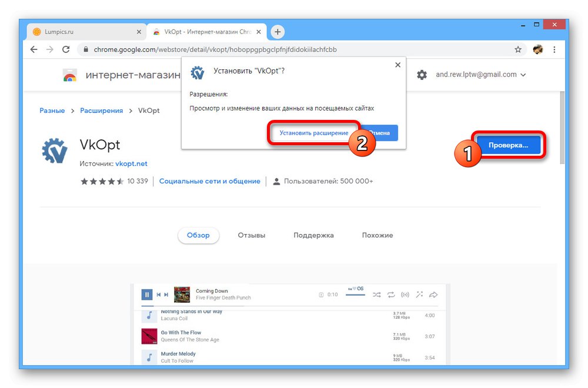Open the vkopt.net source link
This screenshot has width=588, height=388.
click(131, 164)
